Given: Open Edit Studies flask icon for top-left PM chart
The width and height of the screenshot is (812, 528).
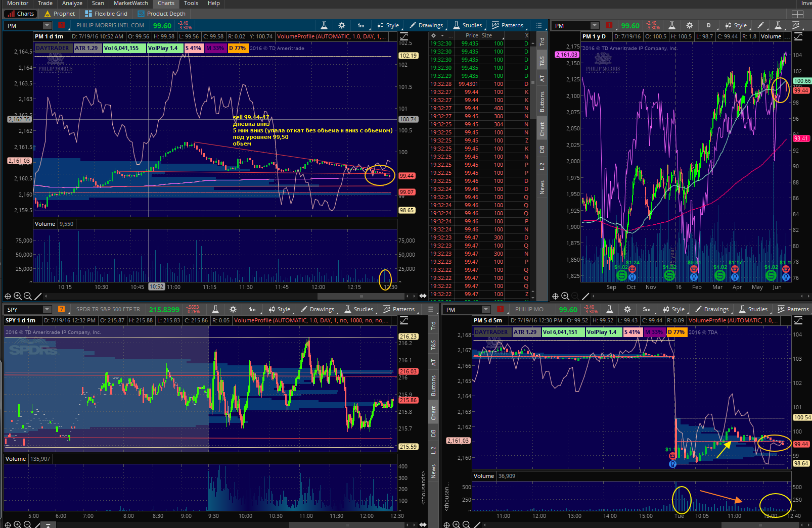Looking at the screenshot, I should (x=324, y=25).
